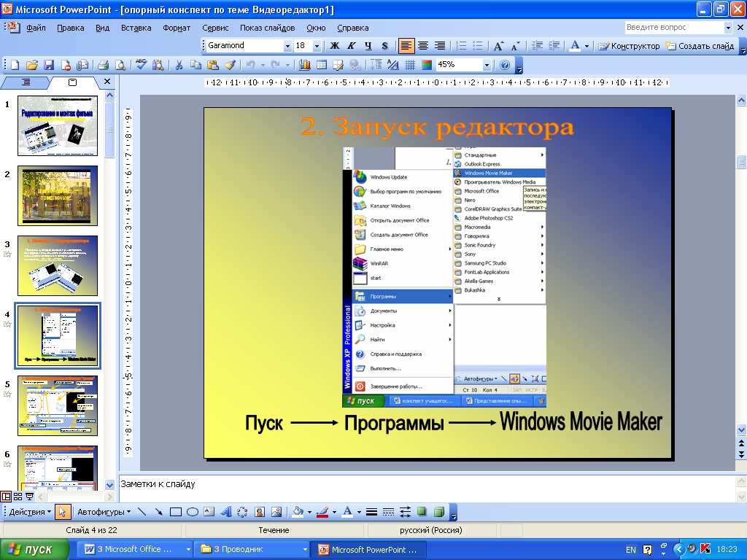
Task: Toggle underline formatting (Ч)
Action: tap(368, 46)
